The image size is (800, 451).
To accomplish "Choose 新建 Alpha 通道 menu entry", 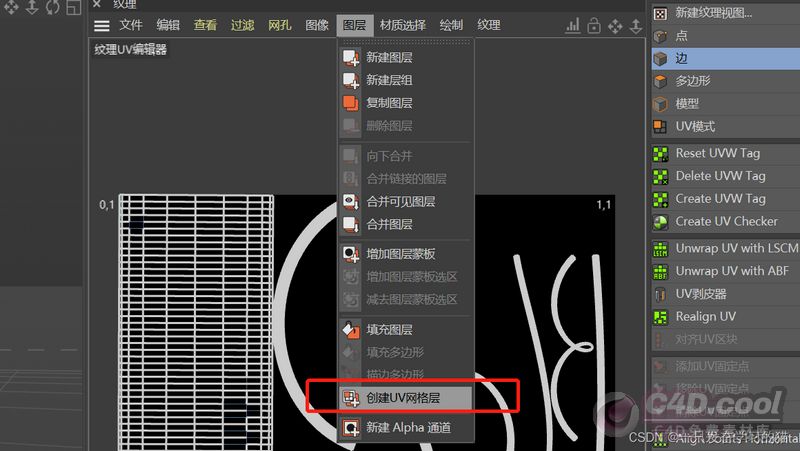I will point(407,428).
